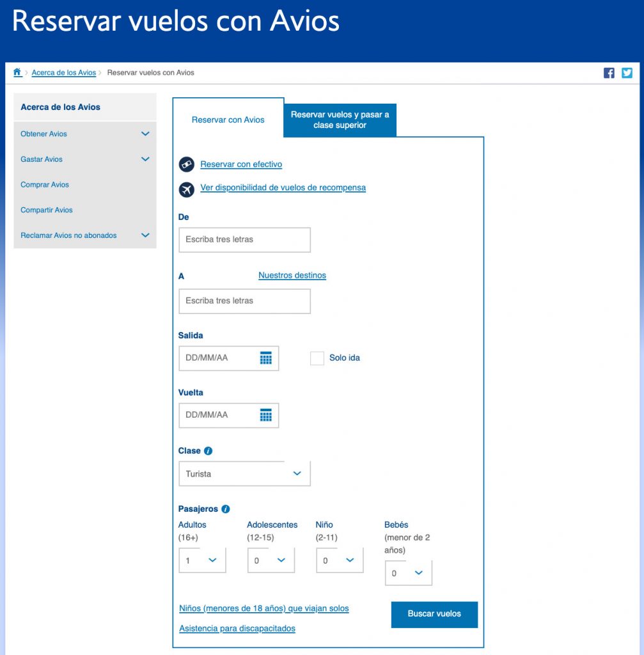644x655 pixels.
Task: Open the Salida calendar picker icon
Action: coord(265,358)
